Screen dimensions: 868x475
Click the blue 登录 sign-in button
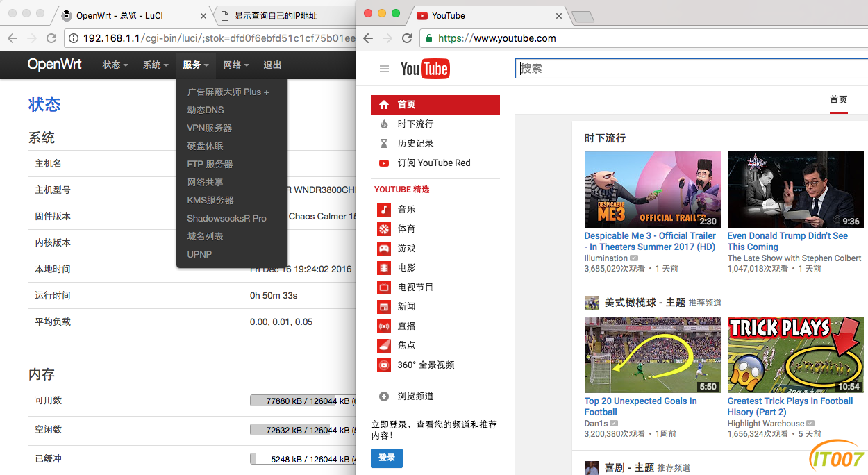tap(387, 458)
